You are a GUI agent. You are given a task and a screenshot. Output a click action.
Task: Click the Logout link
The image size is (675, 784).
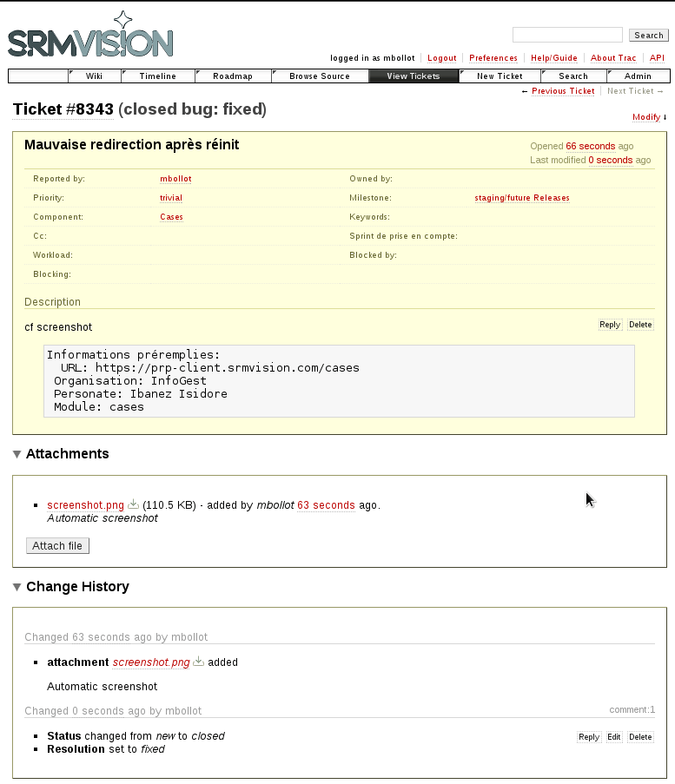click(x=441, y=58)
